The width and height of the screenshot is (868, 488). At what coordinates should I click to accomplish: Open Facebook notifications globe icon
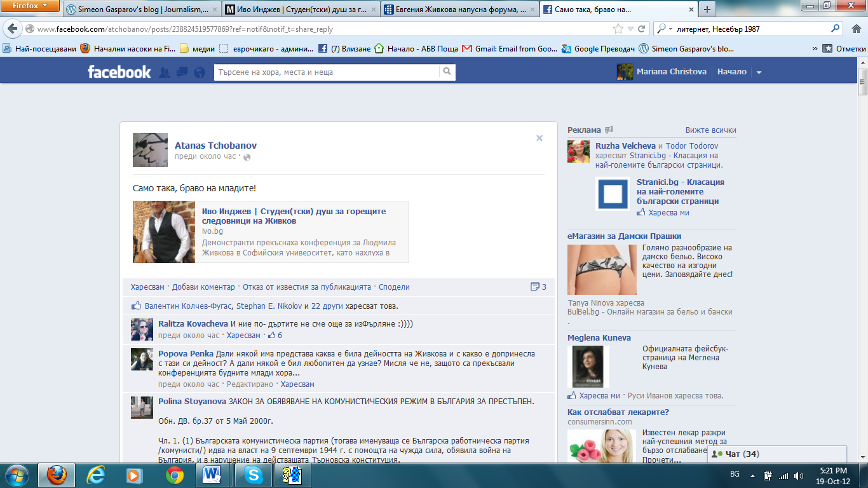(x=200, y=72)
